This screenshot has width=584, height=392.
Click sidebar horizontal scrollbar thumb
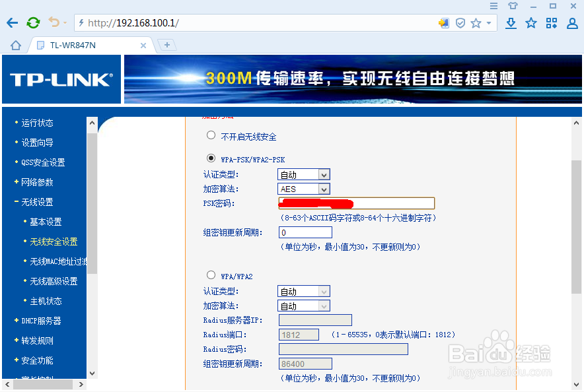(43, 385)
